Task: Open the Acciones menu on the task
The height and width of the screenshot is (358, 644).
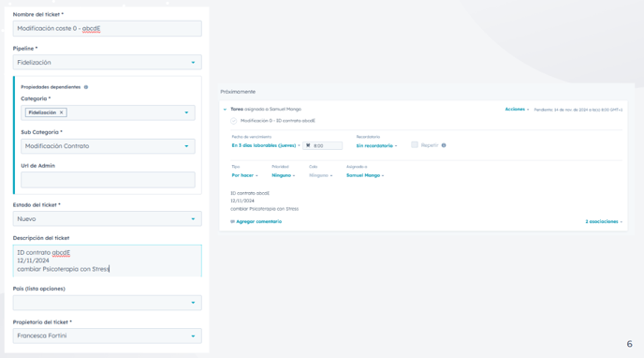Action: tap(517, 110)
